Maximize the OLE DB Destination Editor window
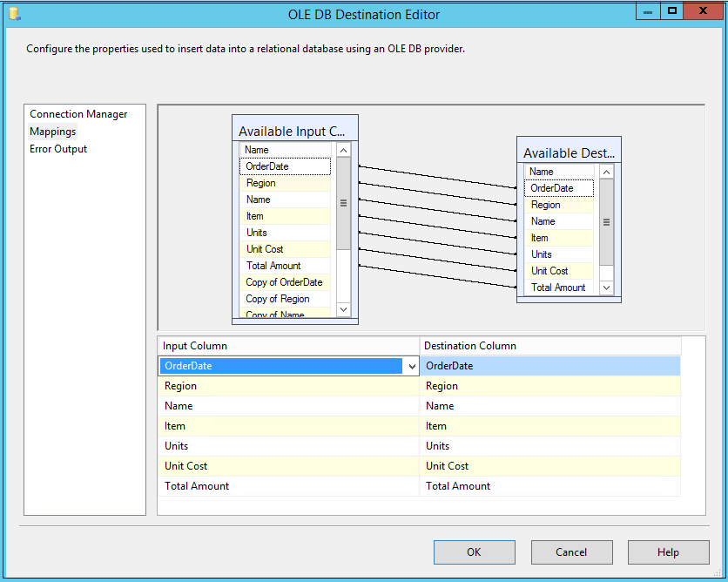 [x=671, y=11]
